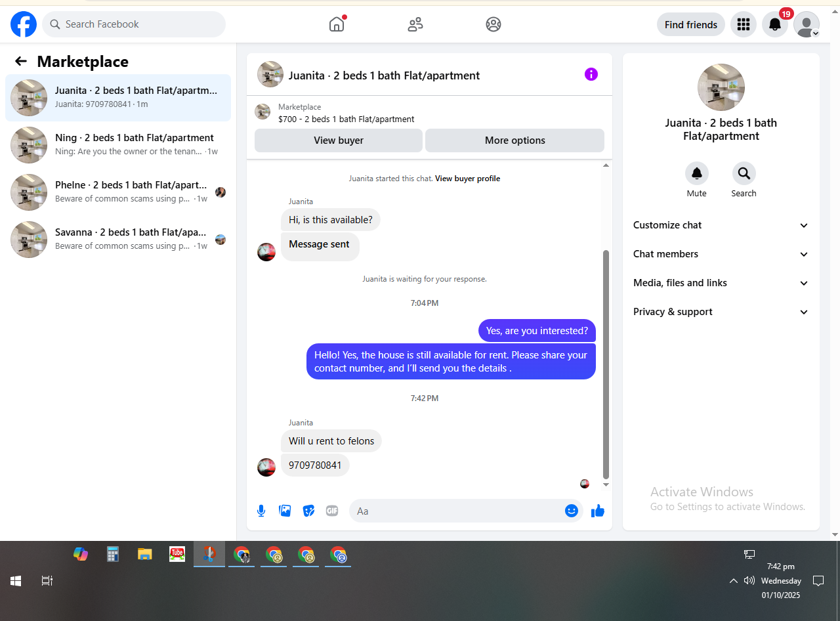Open the Facebook menu grid icon
Screen dimensions: 840x621
coord(744,24)
